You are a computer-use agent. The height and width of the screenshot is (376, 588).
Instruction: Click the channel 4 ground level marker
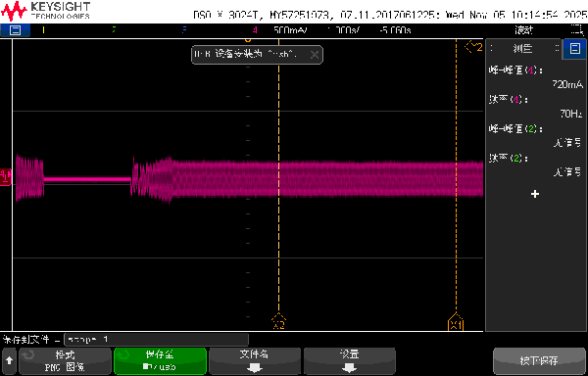pyautogui.click(x=6, y=177)
